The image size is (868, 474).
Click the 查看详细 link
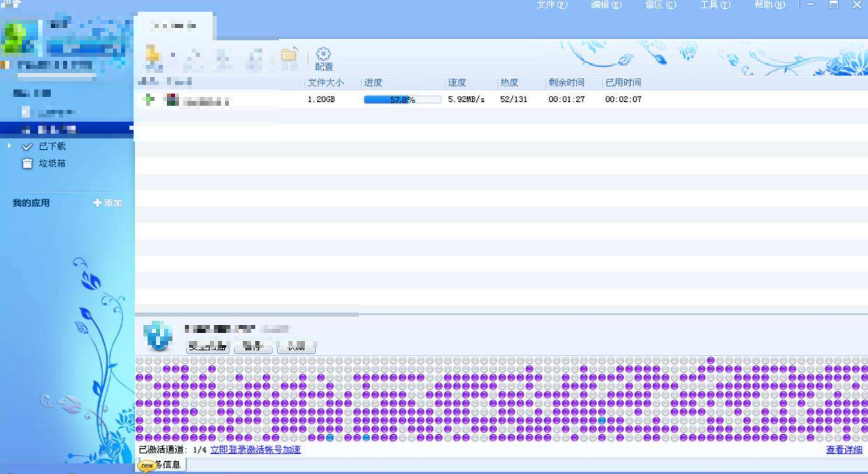tap(843, 449)
